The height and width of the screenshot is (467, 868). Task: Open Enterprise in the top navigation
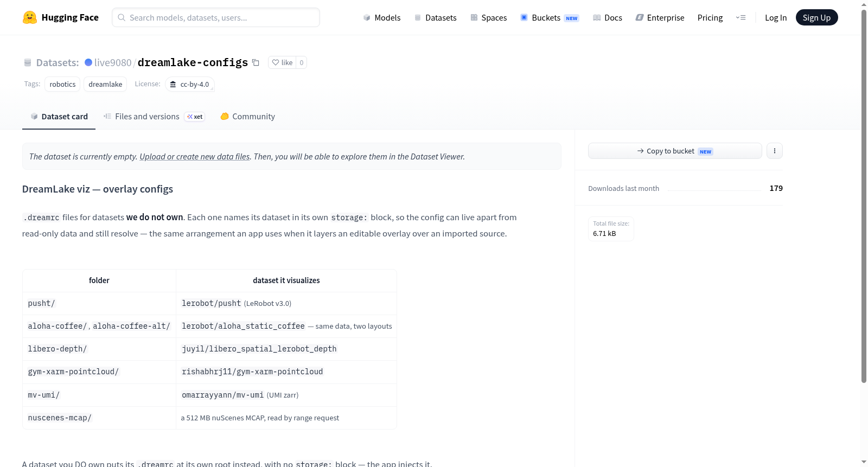click(x=660, y=17)
